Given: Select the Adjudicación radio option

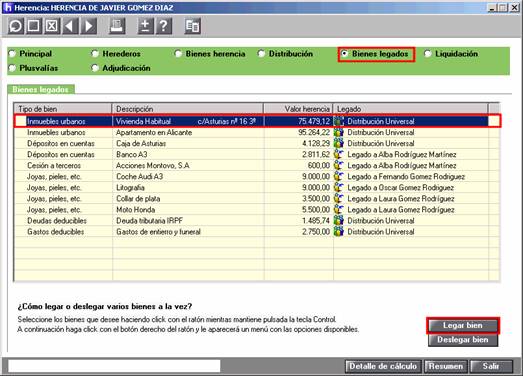Looking at the screenshot, I should coord(95,68).
